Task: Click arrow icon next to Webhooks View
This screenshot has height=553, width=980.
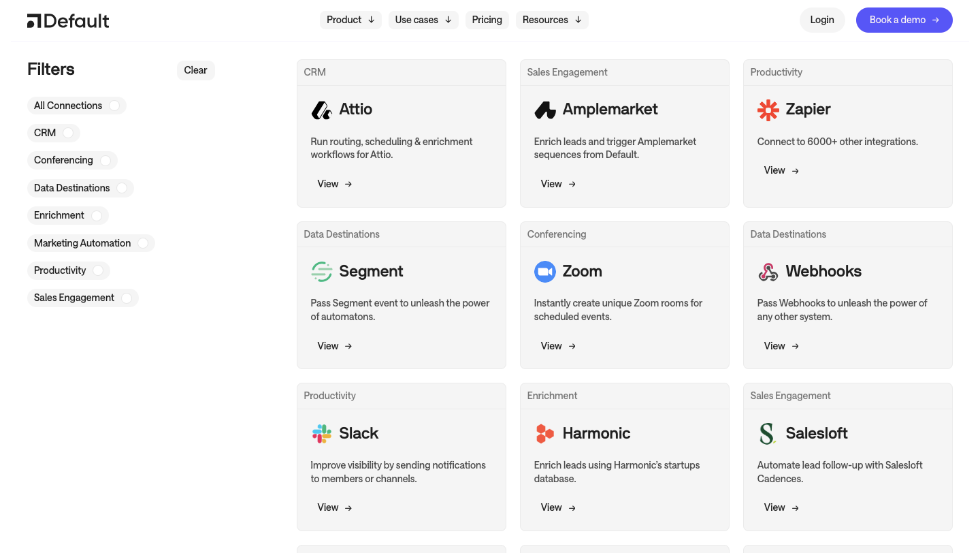Action: [x=795, y=346]
